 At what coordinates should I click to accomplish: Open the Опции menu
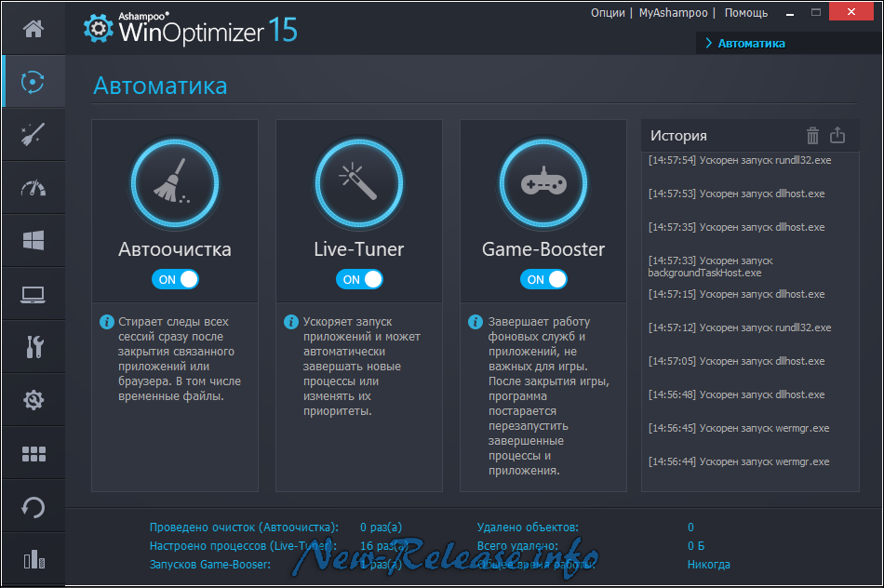(x=608, y=13)
